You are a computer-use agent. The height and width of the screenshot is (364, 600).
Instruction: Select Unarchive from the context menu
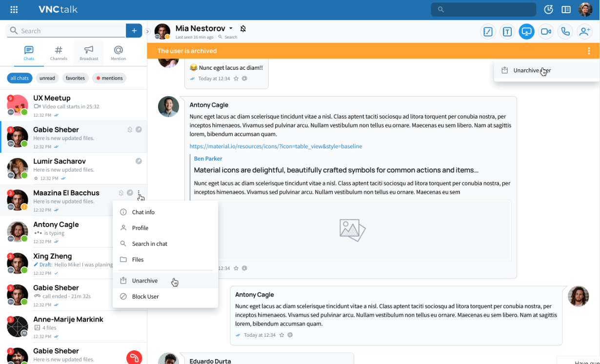pyautogui.click(x=145, y=281)
